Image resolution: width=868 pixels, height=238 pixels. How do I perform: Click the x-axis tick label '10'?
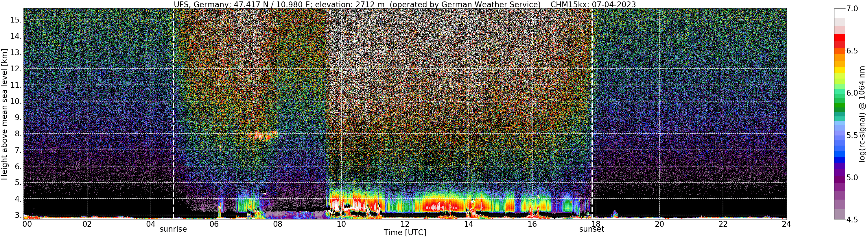341,224
